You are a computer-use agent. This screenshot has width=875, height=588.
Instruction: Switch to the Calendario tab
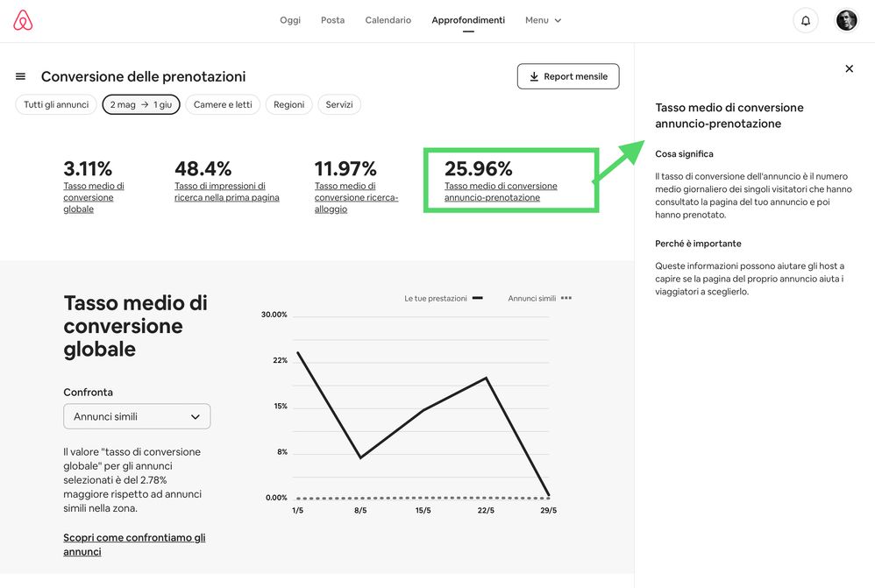388,21
